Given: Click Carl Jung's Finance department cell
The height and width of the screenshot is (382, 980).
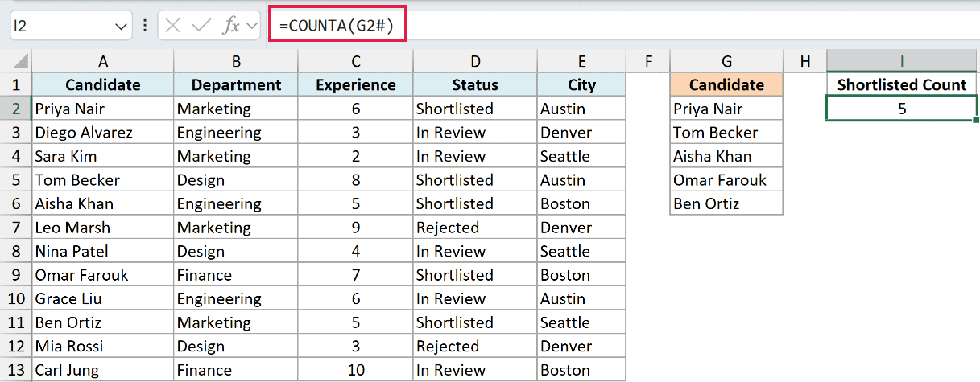Looking at the screenshot, I should [x=236, y=370].
